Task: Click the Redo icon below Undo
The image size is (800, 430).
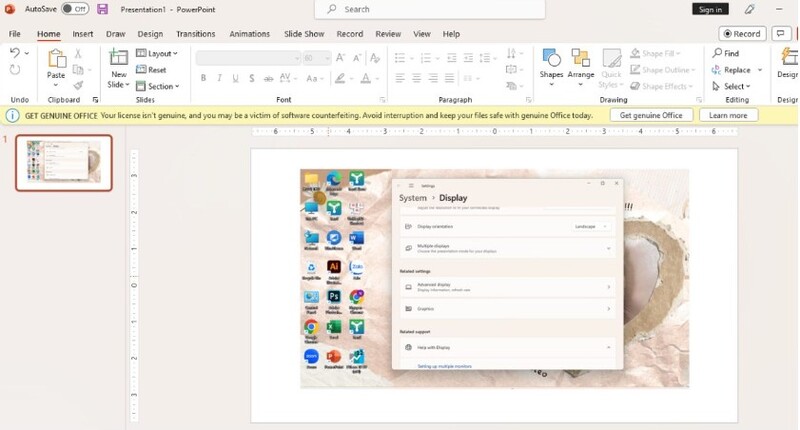Action: tap(15, 69)
